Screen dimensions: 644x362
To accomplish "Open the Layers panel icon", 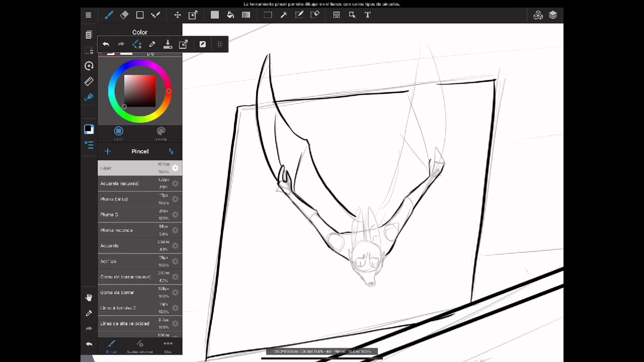I will click(553, 15).
